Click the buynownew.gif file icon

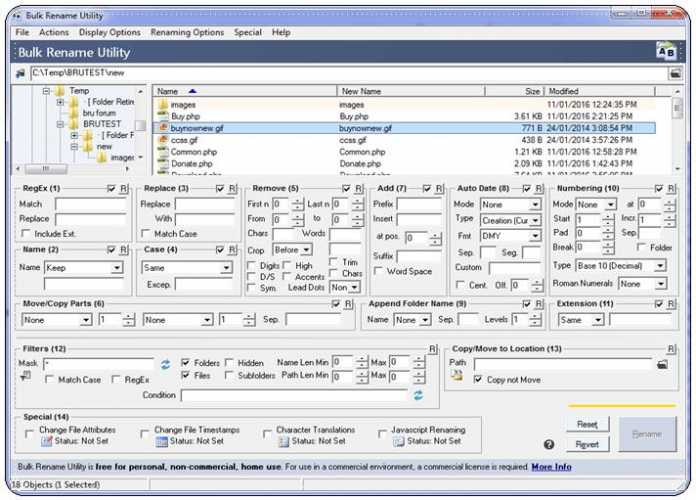point(163,128)
